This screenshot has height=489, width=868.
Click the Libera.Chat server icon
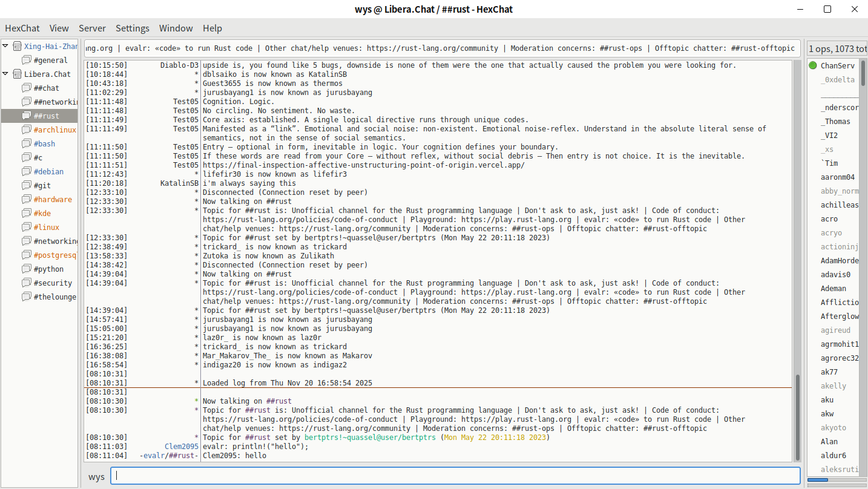17,74
